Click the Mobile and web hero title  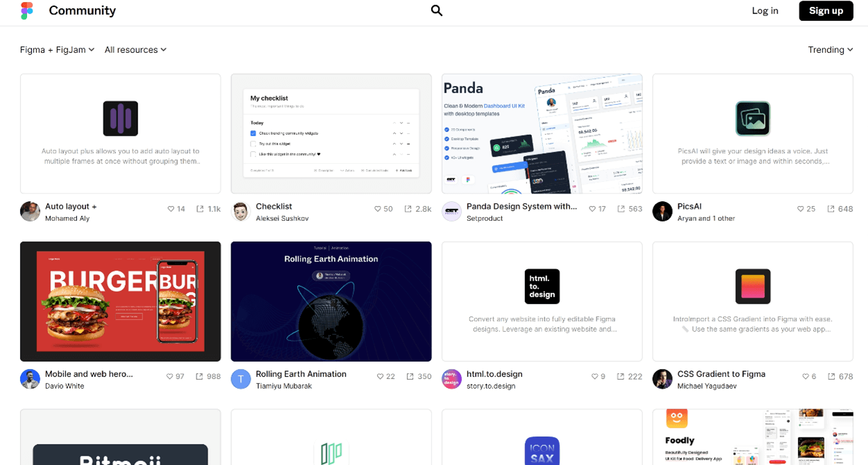tap(89, 374)
